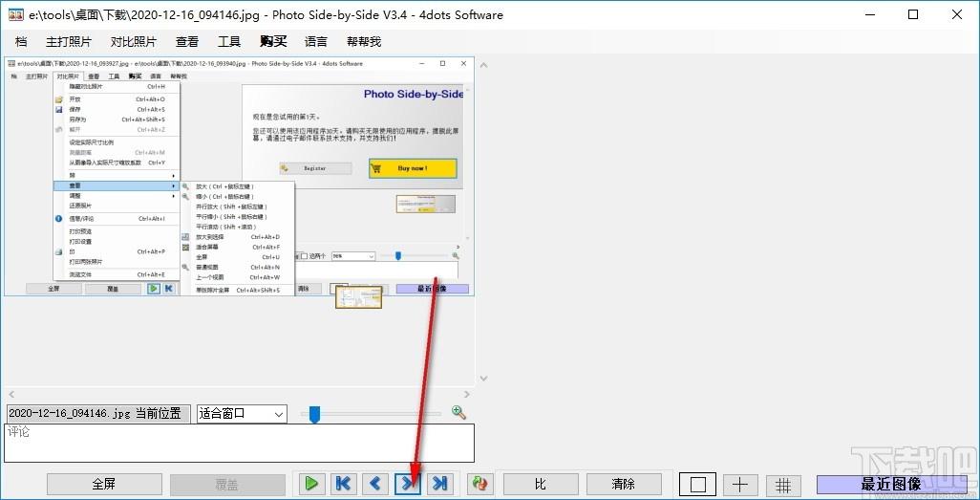
Task: Select the single square view layout
Action: coord(698,485)
